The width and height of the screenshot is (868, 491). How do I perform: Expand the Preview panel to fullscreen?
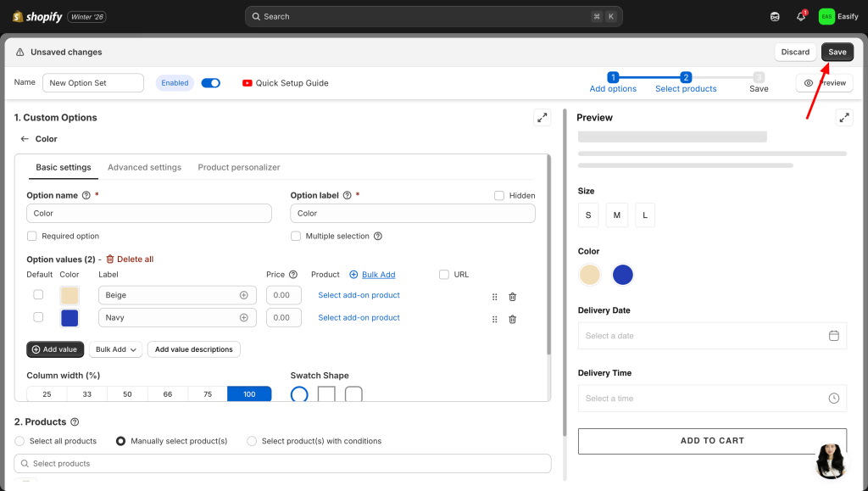843,118
